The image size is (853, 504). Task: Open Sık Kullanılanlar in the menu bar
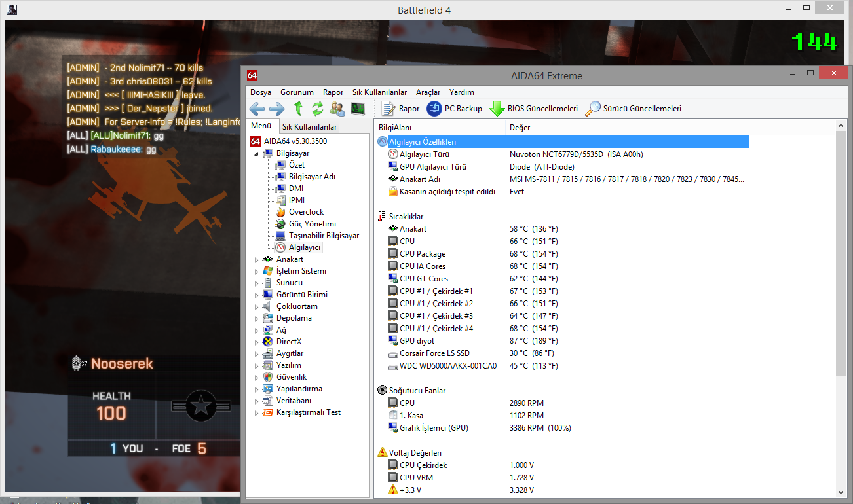(x=379, y=92)
